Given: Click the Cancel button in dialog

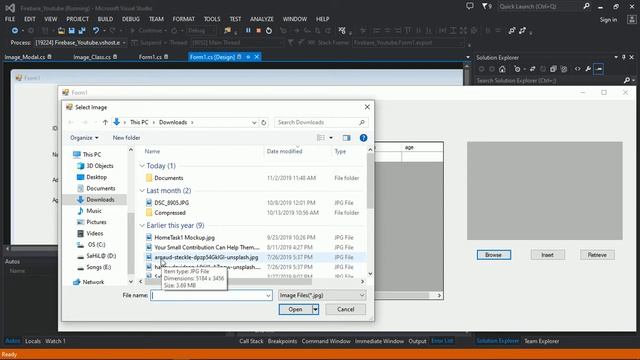Looking at the screenshot, I should coord(346,309).
